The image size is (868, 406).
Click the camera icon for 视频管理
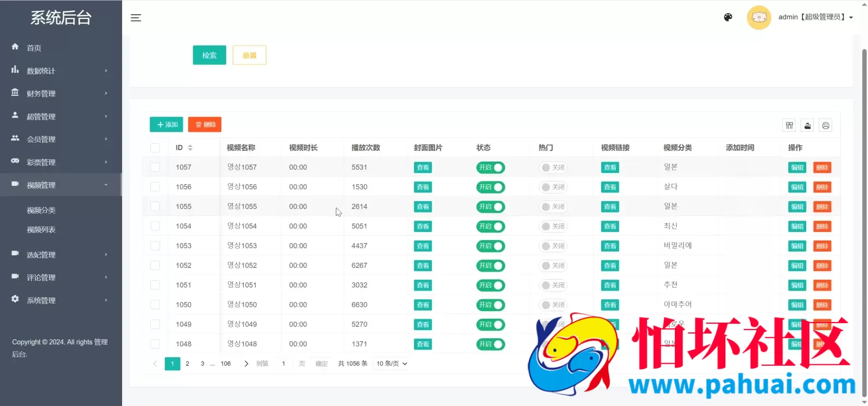point(15,184)
